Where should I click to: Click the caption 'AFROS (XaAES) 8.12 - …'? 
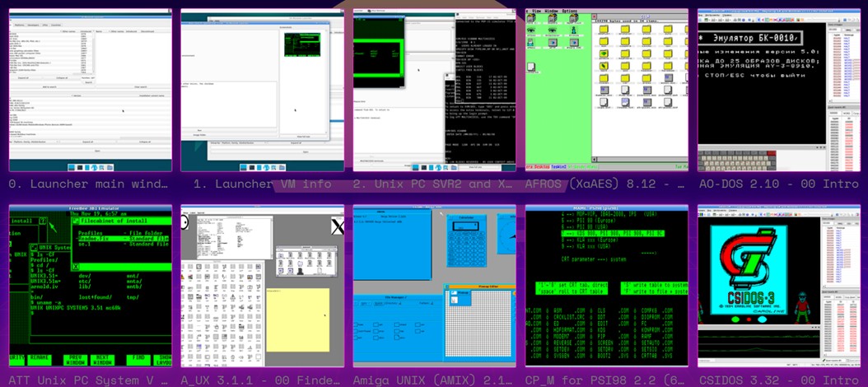point(607,184)
